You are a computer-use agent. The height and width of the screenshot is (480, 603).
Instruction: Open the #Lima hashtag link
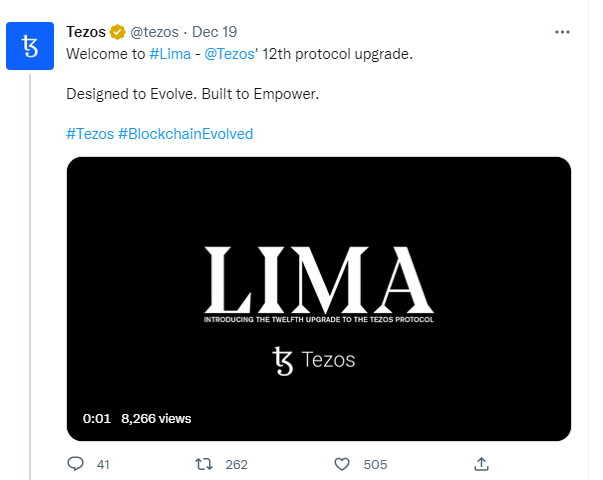pyautogui.click(x=170, y=54)
